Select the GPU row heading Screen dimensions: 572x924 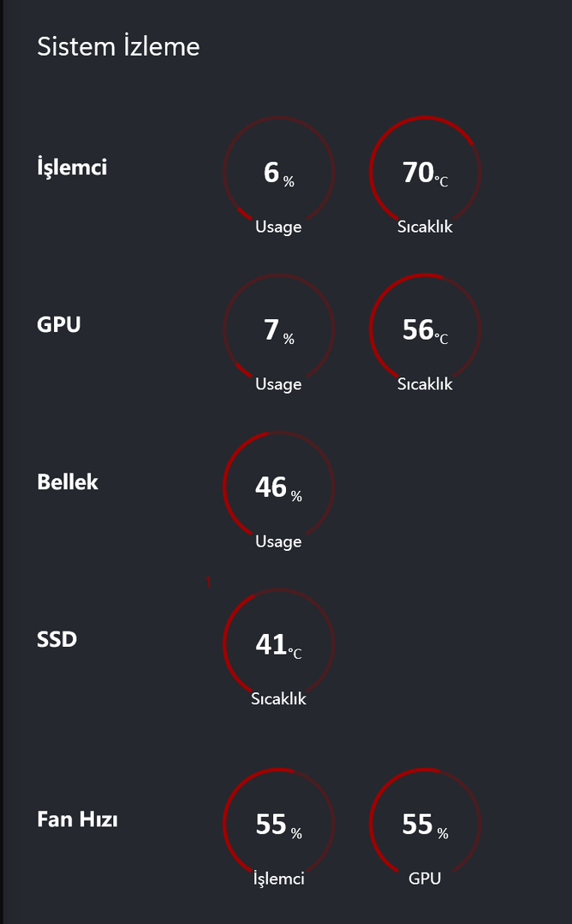tap(59, 325)
